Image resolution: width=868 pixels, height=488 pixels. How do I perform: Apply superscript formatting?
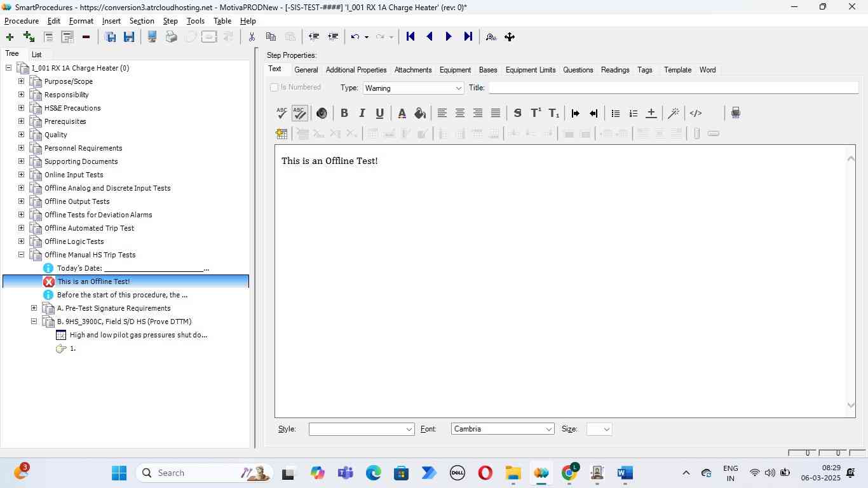536,113
